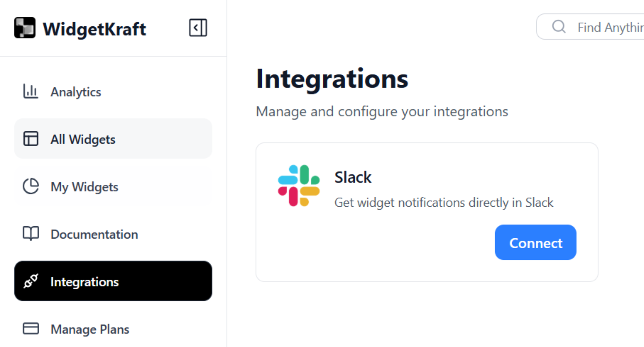Go to All Widgets page

coord(83,139)
